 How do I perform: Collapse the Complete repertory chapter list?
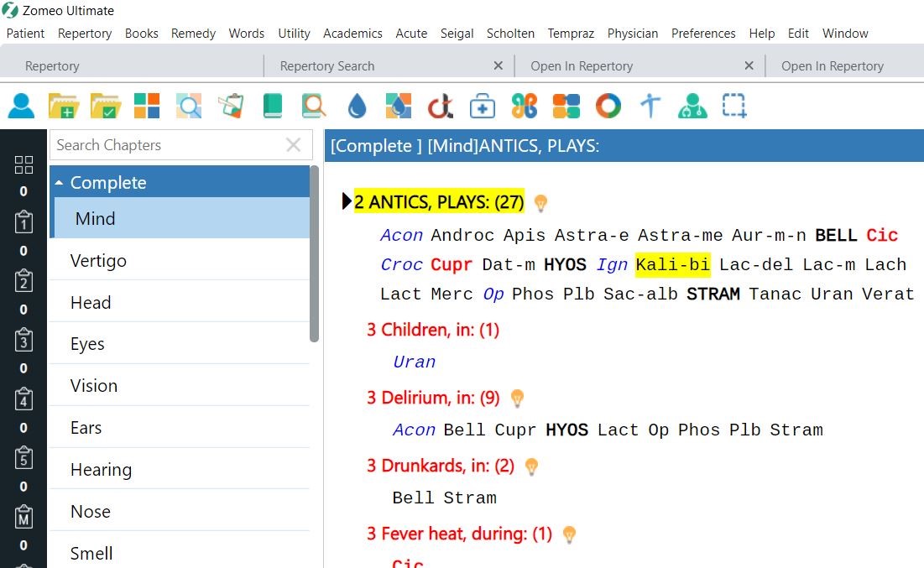point(59,182)
